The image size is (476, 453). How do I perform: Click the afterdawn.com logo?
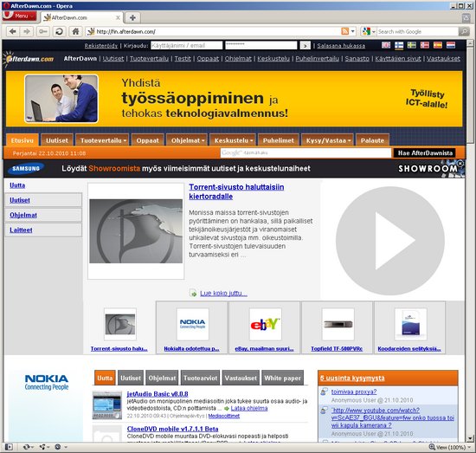pyautogui.click(x=29, y=59)
